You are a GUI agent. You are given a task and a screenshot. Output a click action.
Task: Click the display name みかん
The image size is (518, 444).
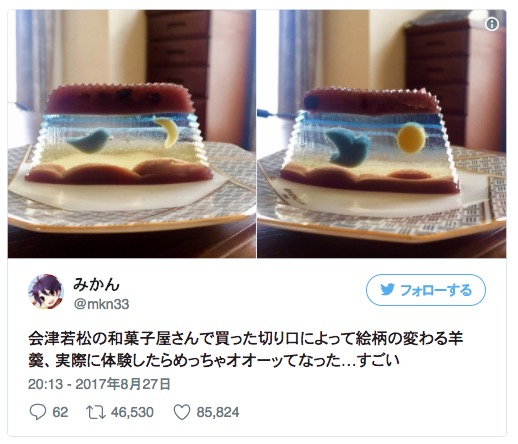point(96,284)
